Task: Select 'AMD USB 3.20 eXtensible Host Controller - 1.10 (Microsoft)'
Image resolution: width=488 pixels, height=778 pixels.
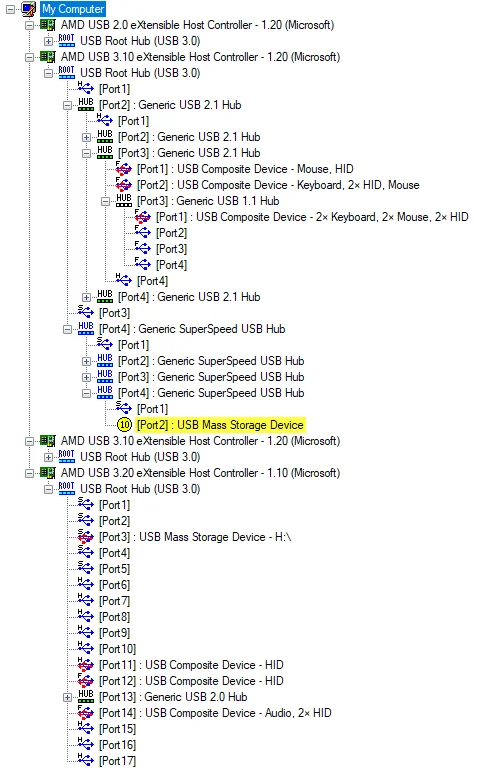Action: [200, 473]
